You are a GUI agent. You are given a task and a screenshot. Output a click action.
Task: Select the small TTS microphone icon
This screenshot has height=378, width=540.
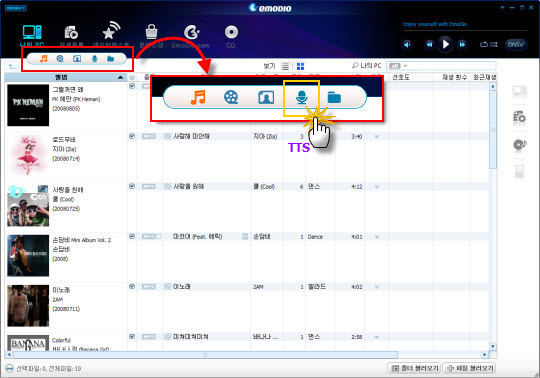pos(94,59)
